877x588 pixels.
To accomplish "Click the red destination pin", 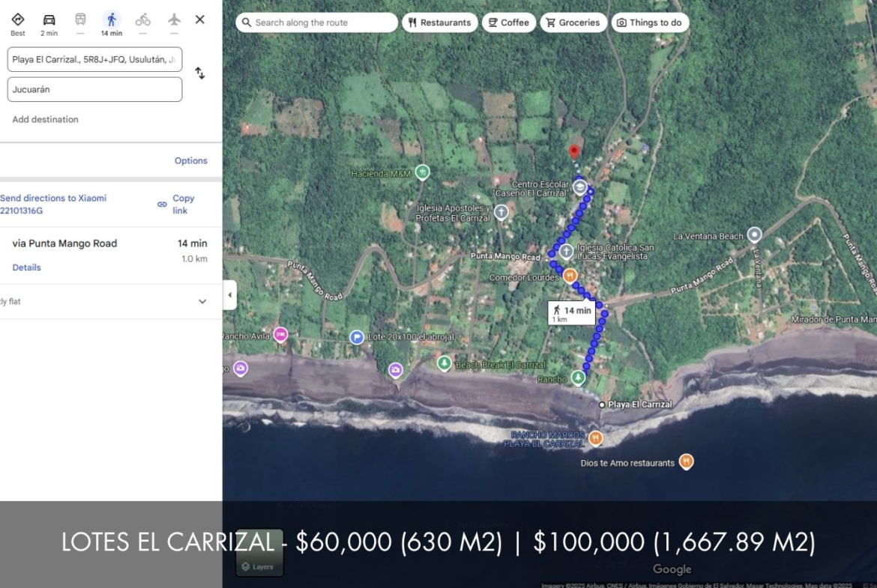I will coord(575,151).
